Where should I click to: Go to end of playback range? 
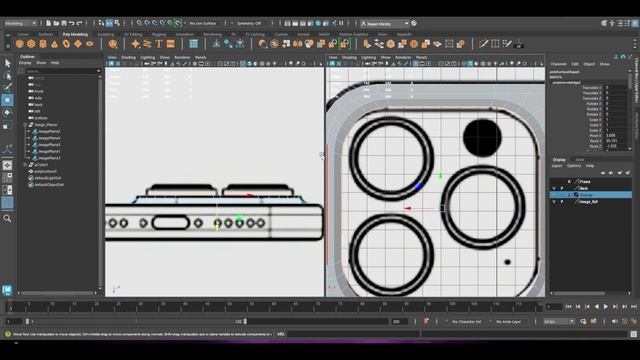tap(634, 307)
